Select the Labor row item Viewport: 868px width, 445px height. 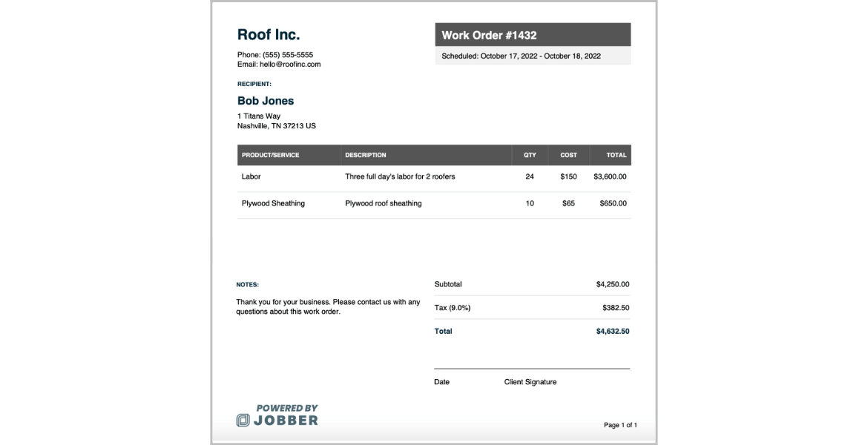[251, 177]
